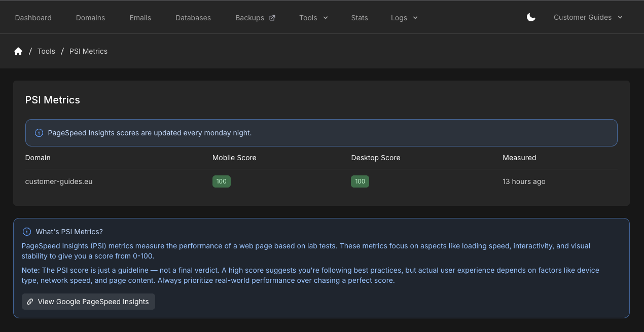Click View Google PageSpeed Insights button
The width and height of the screenshot is (644, 332).
pos(88,302)
